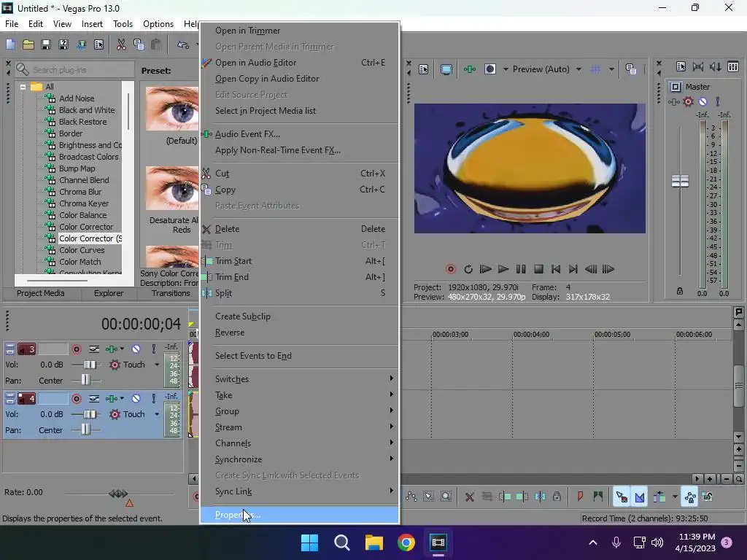The width and height of the screenshot is (747, 560).
Task: Click the preview Record button
Action: [x=450, y=270]
